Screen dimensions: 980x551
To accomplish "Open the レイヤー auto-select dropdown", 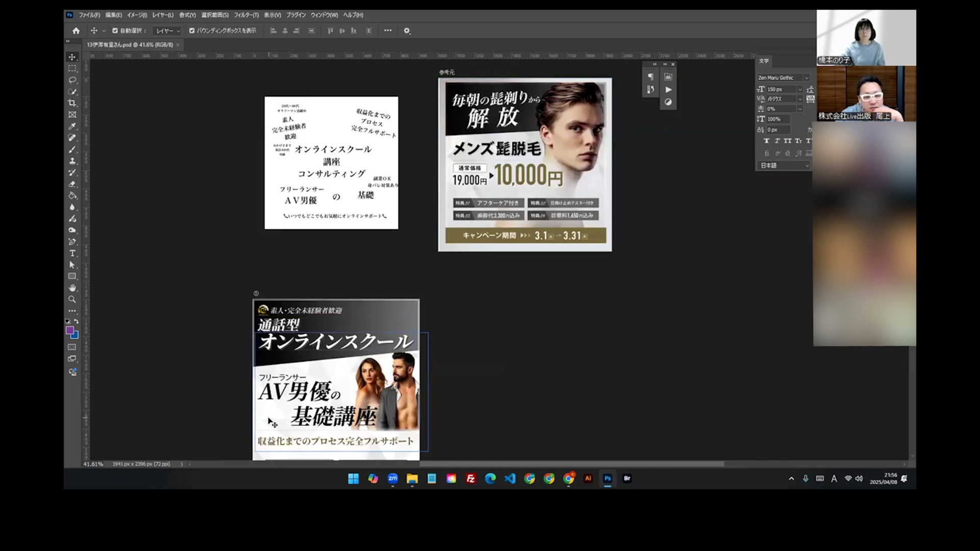I will click(168, 31).
